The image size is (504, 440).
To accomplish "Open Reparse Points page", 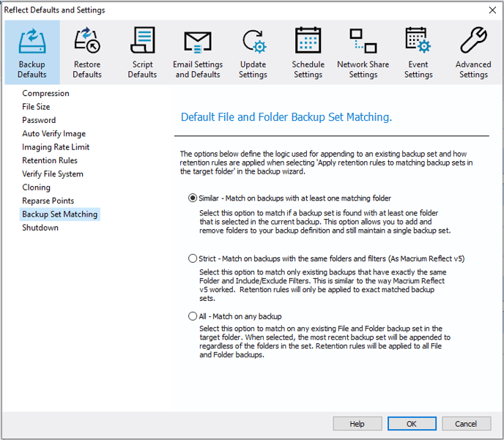I will tap(48, 201).
